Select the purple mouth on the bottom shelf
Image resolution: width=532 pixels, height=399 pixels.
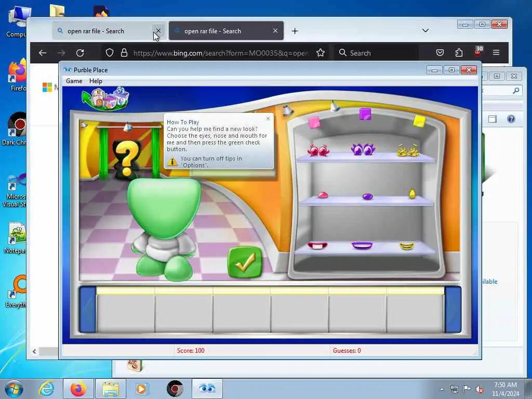click(x=362, y=246)
